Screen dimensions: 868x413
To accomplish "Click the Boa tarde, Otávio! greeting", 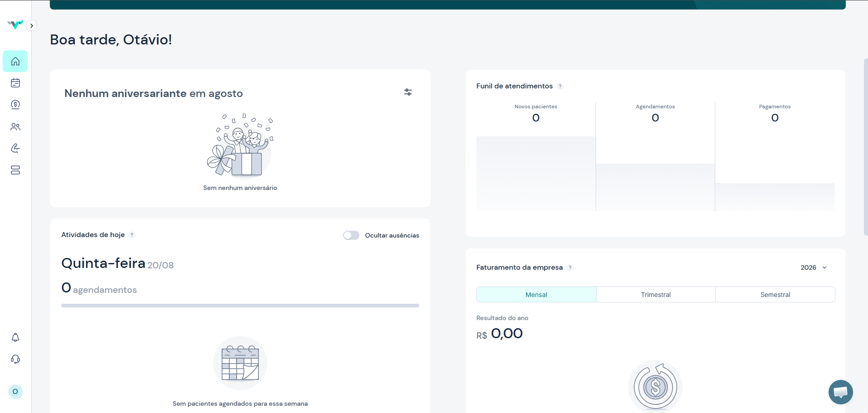I will point(111,39).
